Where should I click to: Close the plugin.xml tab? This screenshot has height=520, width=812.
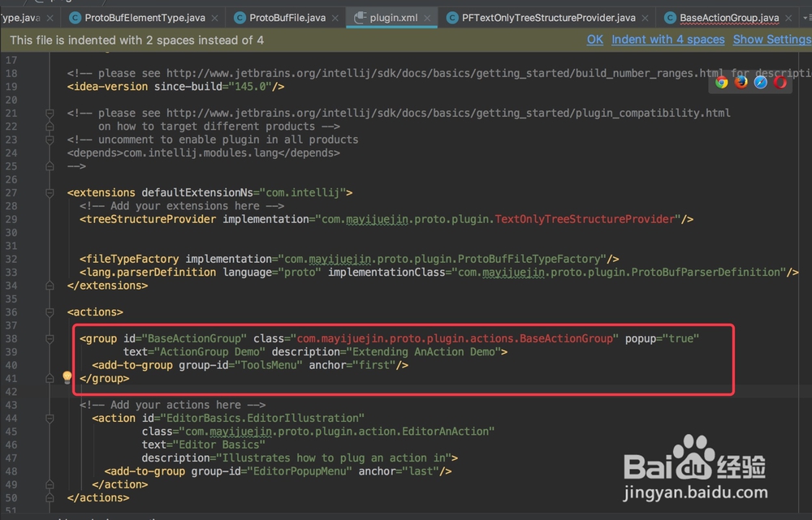pyautogui.click(x=427, y=18)
